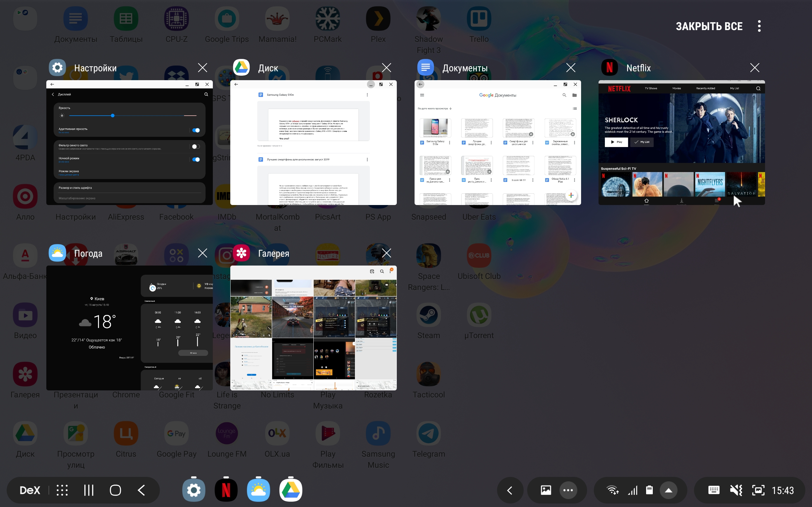Image resolution: width=812 pixels, height=507 pixels.
Task: Toggle the Night mode switch
Action: pos(196,160)
